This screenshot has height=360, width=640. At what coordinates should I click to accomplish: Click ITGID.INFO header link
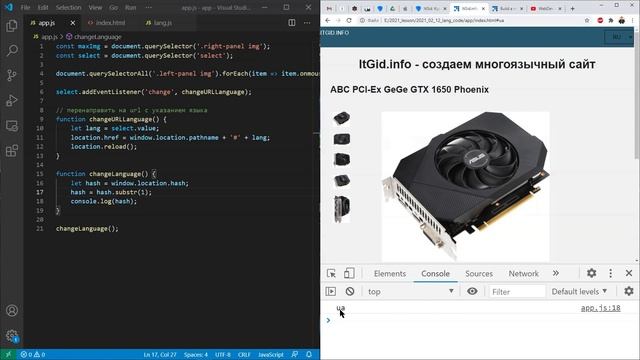point(335,33)
